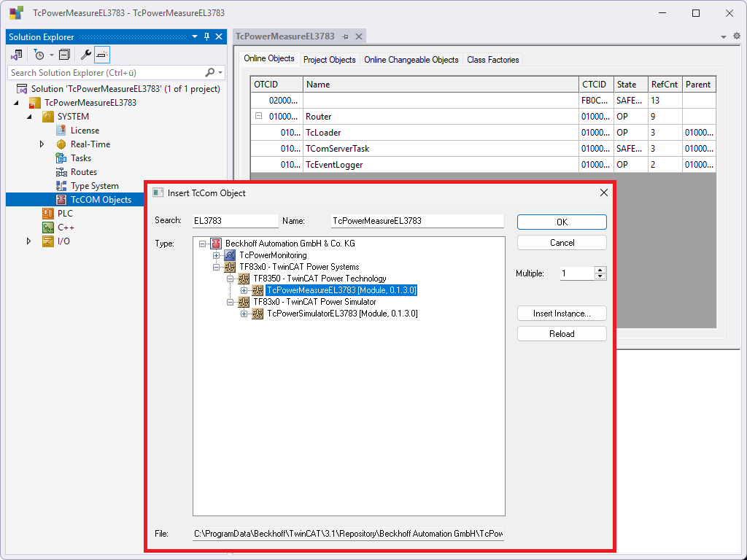Switch to the Project Objects tab
The width and height of the screenshot is (747, 560).
[x=329, y=60]
